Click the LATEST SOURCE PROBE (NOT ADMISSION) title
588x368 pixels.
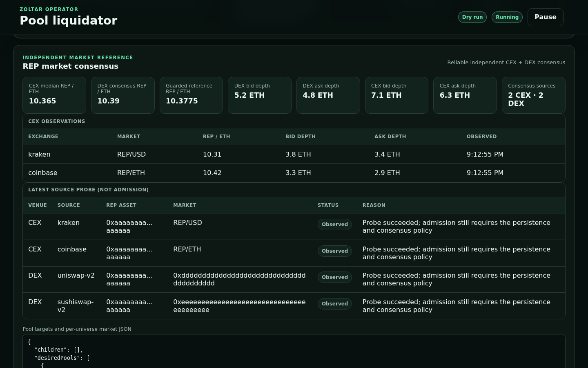(x=89, y=190)
